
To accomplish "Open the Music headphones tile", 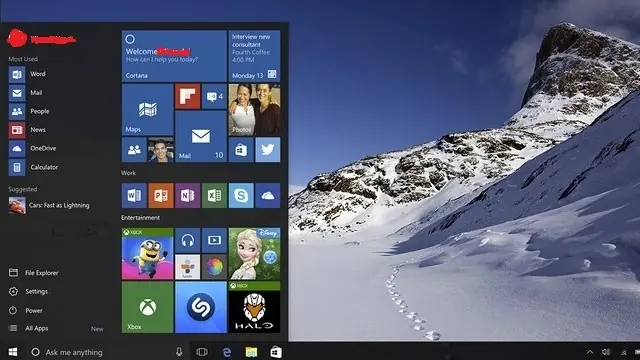I will point(187,240).
